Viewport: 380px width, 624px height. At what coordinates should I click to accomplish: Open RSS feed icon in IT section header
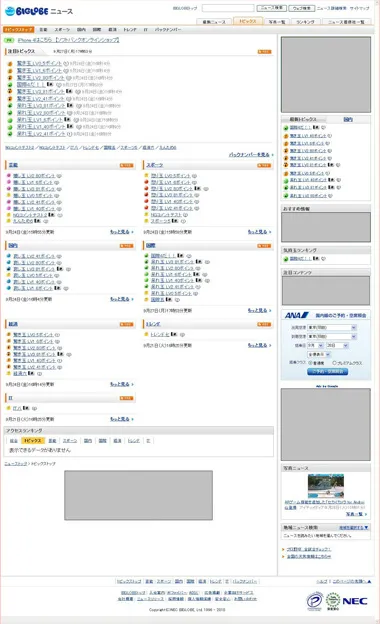tap(127, 398)
